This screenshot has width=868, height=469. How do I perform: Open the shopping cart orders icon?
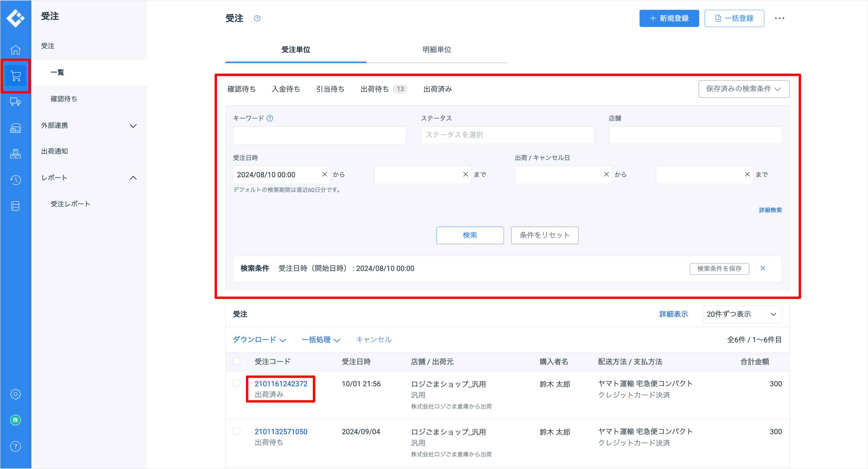[x=15, y=76]
